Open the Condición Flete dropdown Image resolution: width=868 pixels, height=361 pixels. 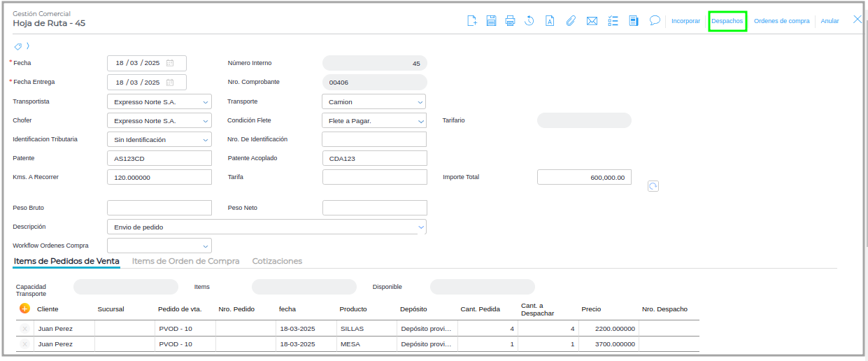(420, 121)
